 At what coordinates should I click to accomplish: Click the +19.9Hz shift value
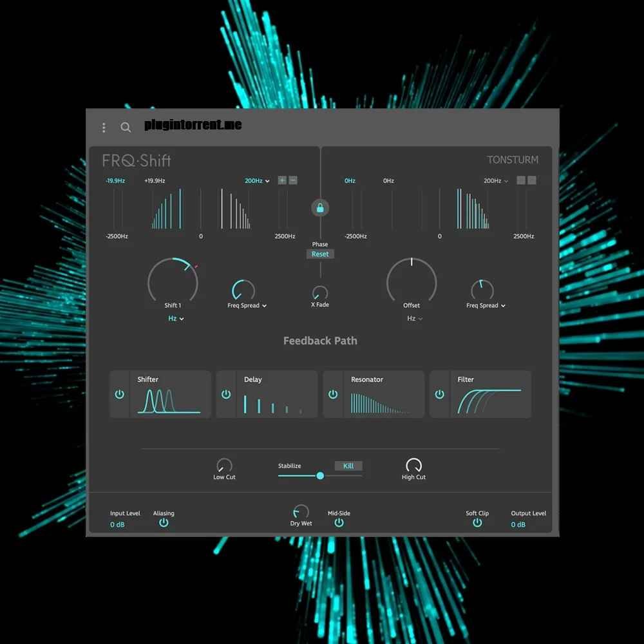click(x=155, y=181)
